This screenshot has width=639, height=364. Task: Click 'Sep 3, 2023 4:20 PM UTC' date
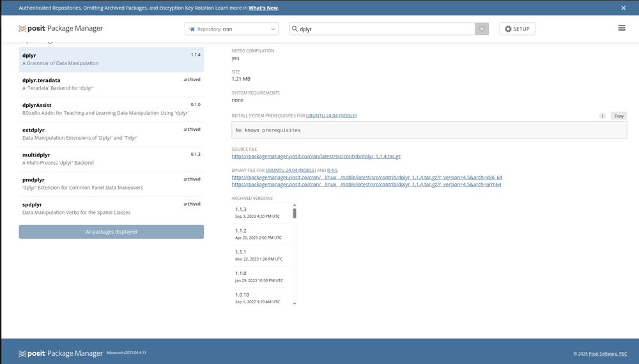pyautogui.click(x=257, y=216)
